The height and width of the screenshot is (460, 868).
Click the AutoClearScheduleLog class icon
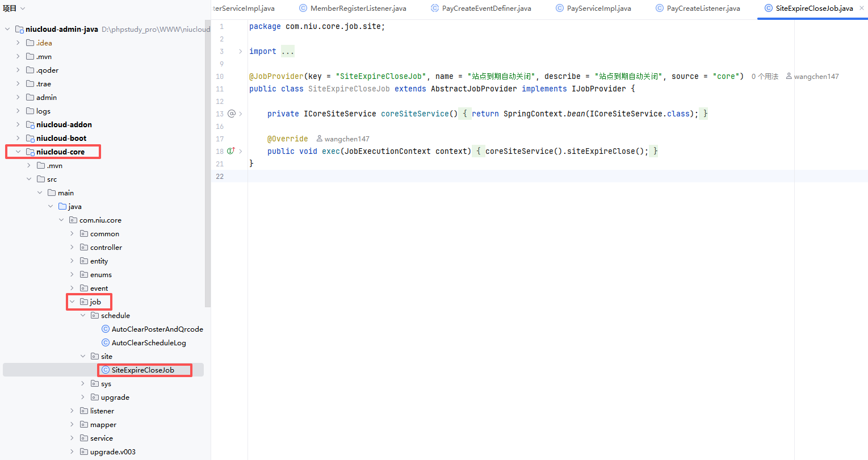(x=106, y=343)
